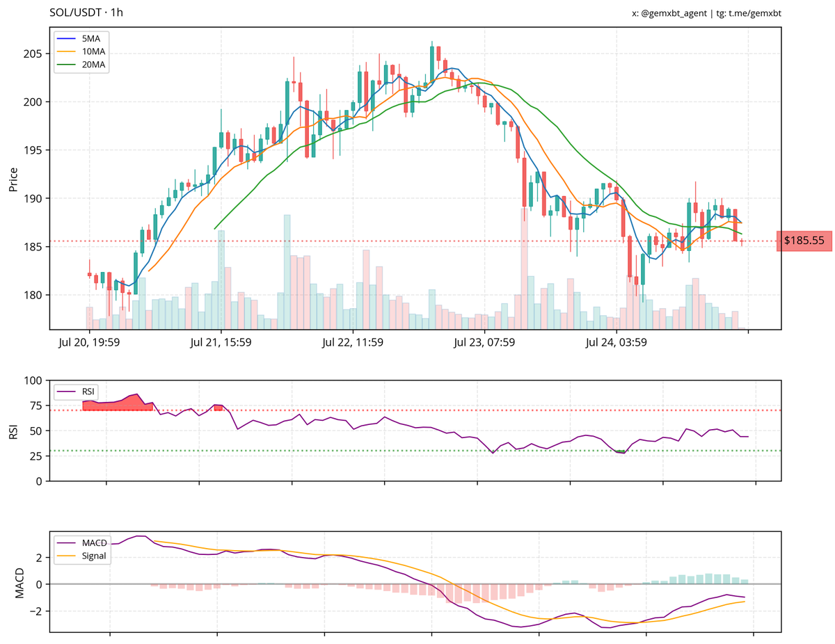Click the x: @gemxbt_agent | tg: t.me/gemxbt credit text
This screenshot has height=644, width=835.
(706, 13)
